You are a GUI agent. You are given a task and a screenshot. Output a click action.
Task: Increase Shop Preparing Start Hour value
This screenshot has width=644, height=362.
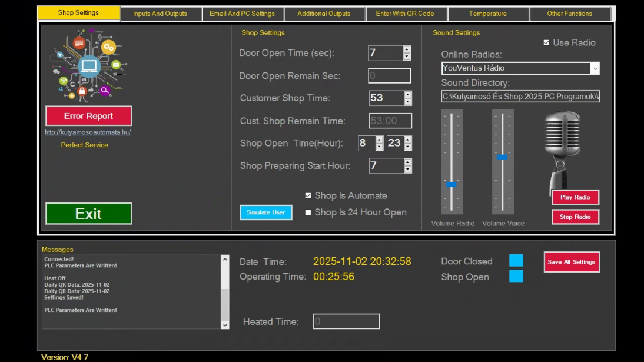pyautogui.click(x=407, y=162)
